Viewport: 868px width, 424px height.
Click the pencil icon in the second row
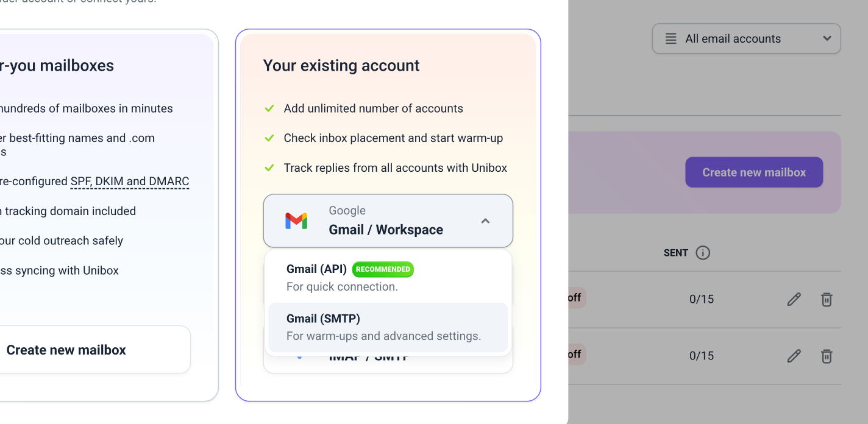click(794, 356)
